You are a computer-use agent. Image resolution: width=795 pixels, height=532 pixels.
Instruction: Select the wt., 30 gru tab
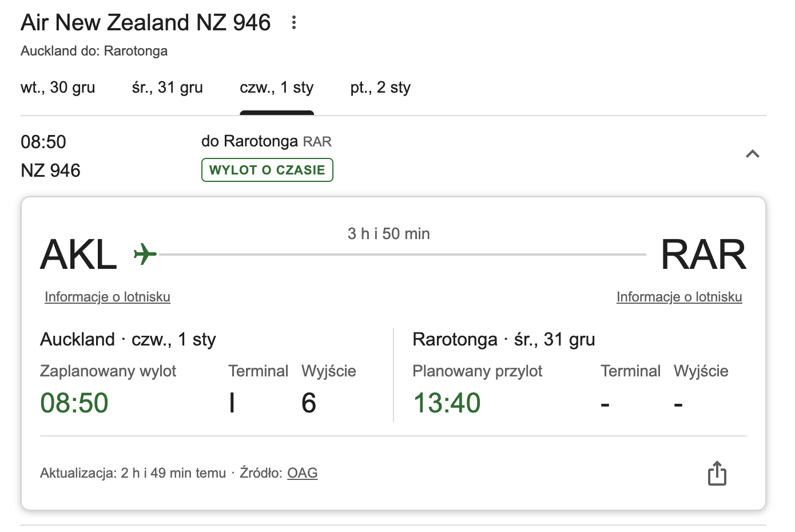point(58,88)
